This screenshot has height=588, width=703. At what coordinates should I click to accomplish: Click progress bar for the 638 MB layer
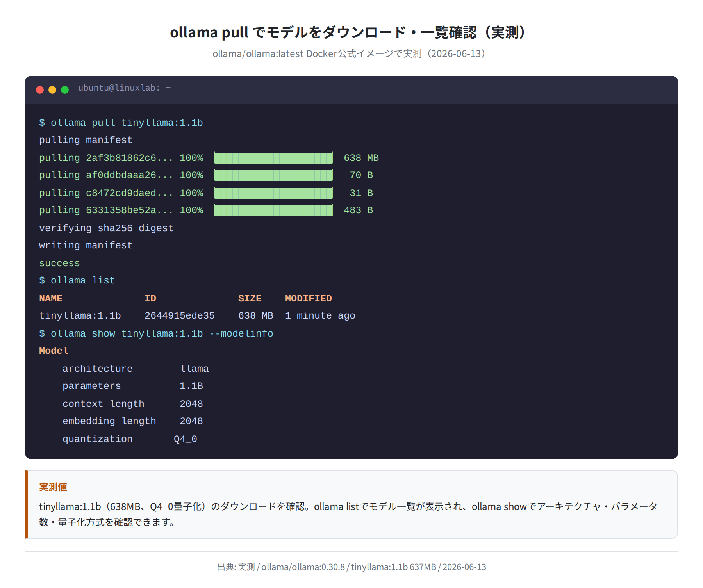(x=273, y=158)
